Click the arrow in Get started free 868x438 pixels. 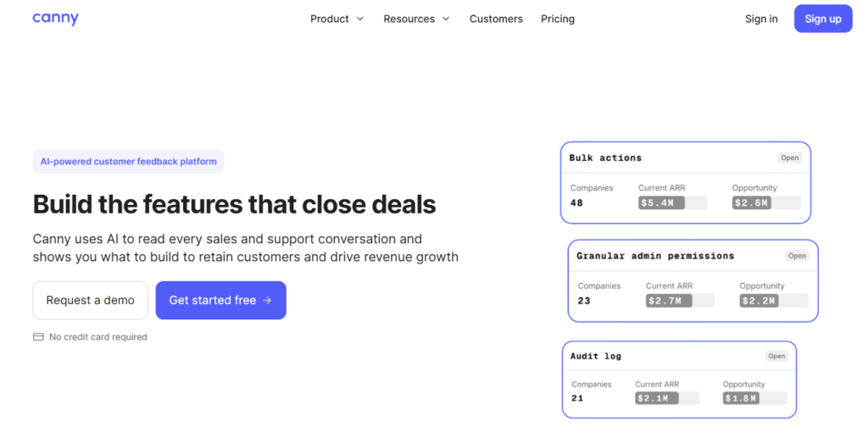267,300
